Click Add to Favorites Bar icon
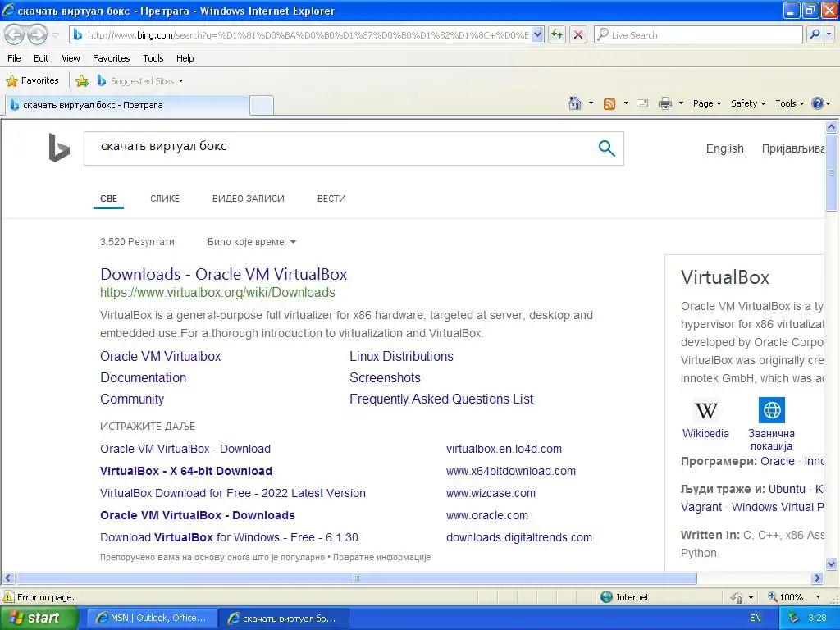The image size is (840, 630). point(82,81)
